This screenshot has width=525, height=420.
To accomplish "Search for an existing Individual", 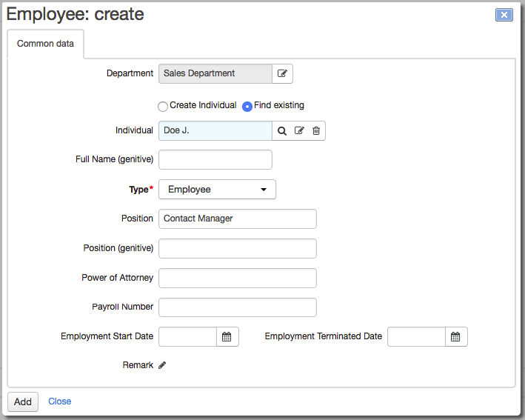I will 282,130.
